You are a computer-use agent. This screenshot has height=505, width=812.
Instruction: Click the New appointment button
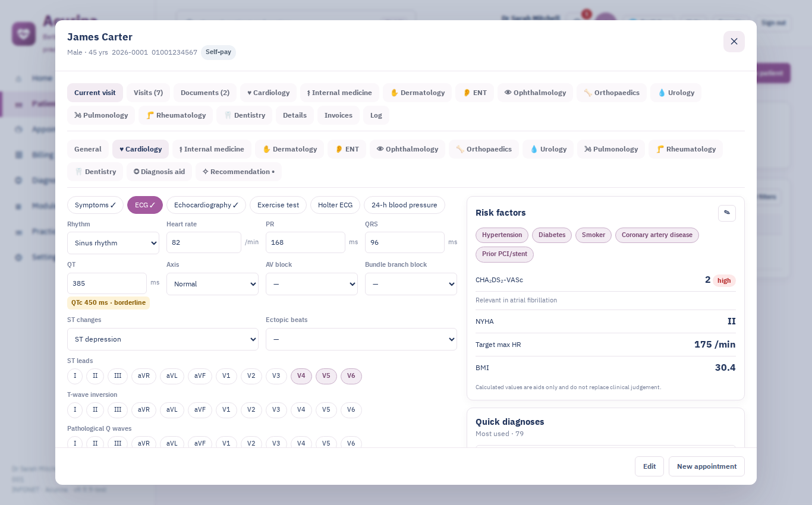point(707,466)
